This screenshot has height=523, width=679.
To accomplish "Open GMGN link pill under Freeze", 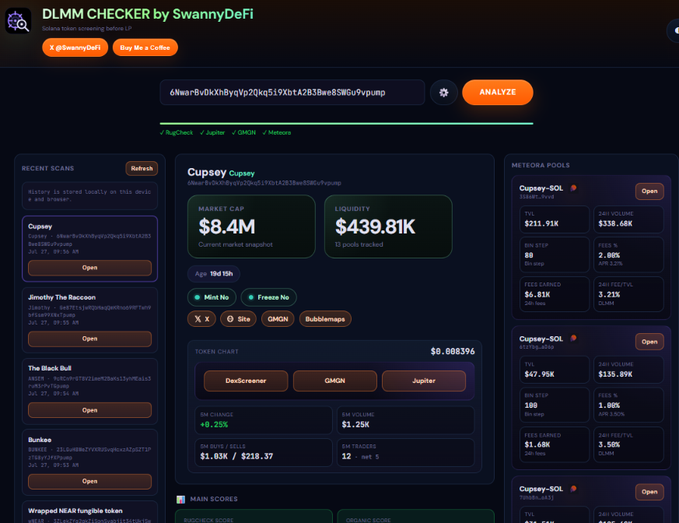I will (x=278, y=319).
